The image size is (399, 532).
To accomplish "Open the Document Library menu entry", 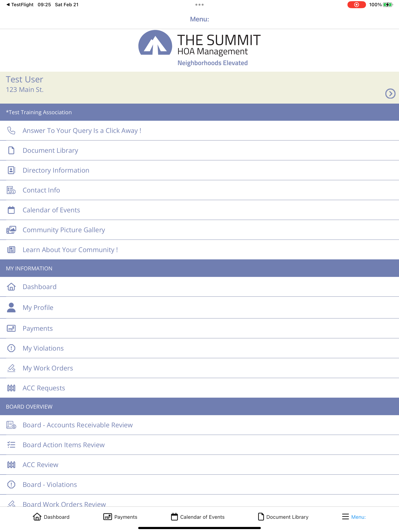I will (199, 150).
